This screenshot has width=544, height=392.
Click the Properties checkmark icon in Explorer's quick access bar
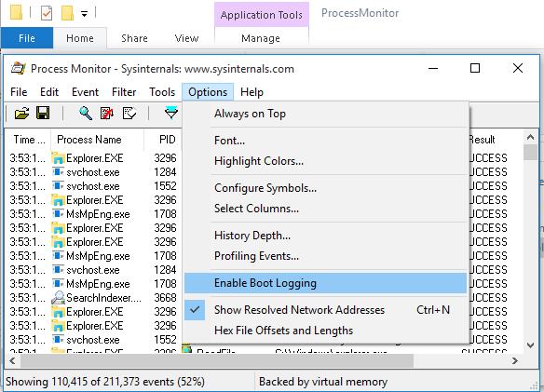click(x=47, y=13)
